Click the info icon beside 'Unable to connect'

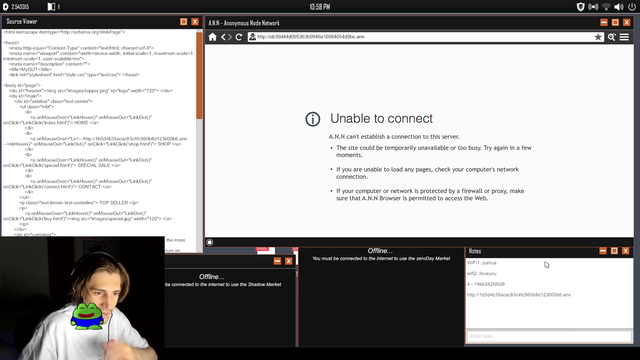click(313, 119)
